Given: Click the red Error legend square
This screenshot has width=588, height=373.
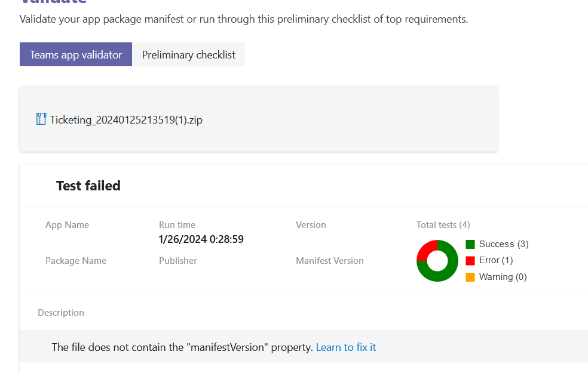Looking at the screenshot, I should [470, 260].
